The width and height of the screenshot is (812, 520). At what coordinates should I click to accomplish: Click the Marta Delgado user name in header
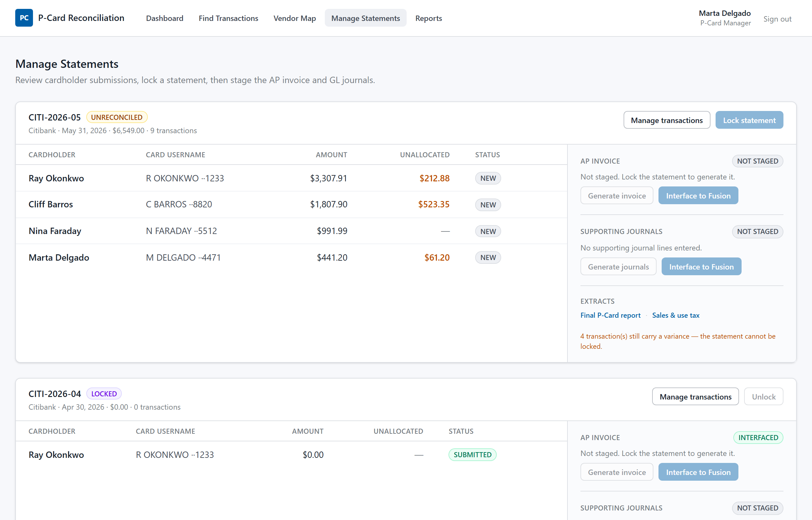click(x=724, y=13)
